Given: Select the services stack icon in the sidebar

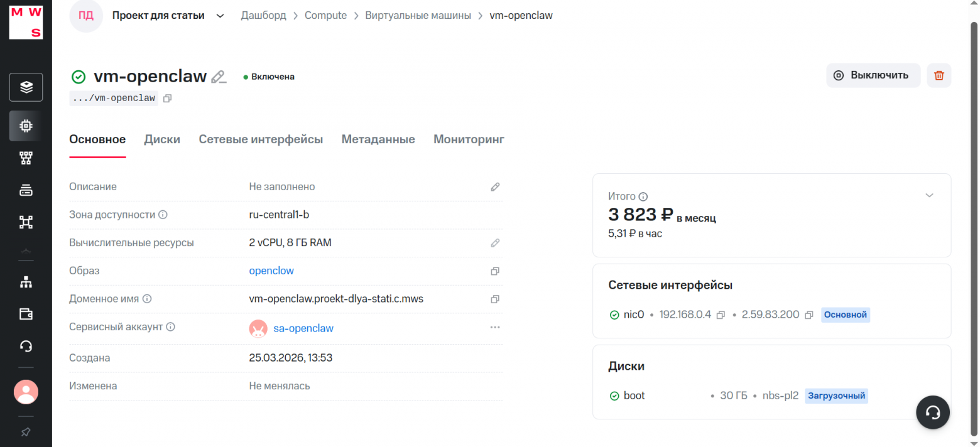Looking at the screenshot, I should [26, 87].
